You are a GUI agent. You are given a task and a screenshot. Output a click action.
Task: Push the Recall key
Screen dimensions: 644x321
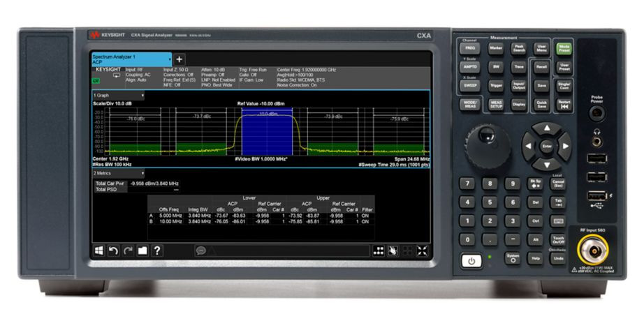pos(541,67)
